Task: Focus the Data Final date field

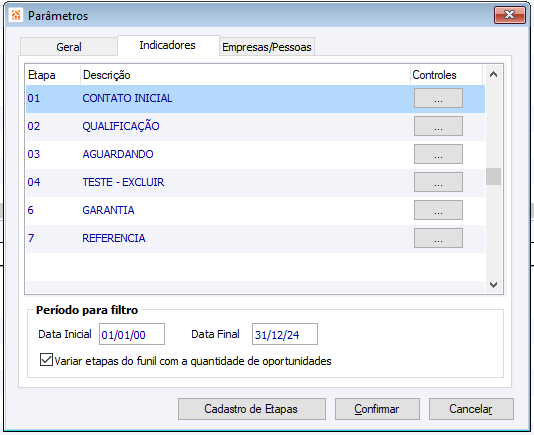Action: click(x=285, y=334)
